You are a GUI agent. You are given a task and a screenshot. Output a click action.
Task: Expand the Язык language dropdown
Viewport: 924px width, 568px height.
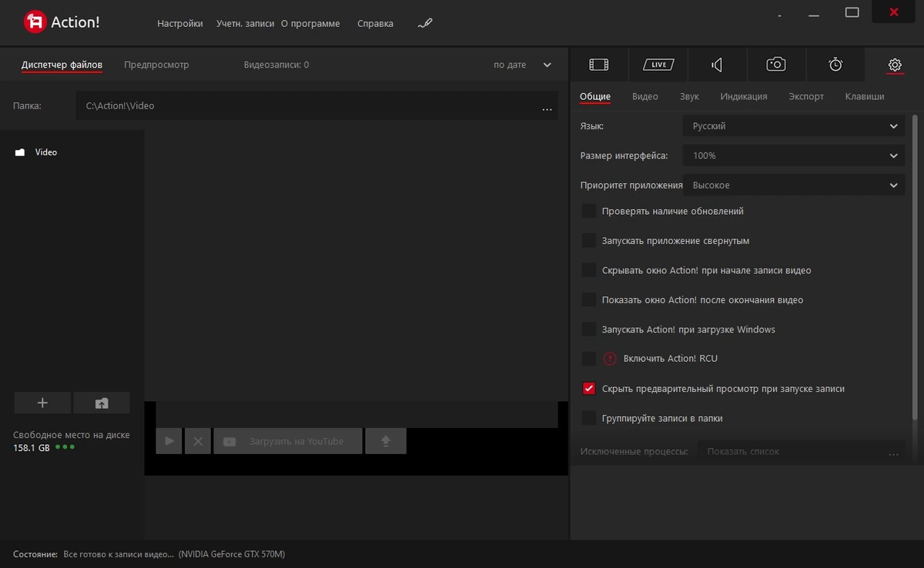coord(794,126)
